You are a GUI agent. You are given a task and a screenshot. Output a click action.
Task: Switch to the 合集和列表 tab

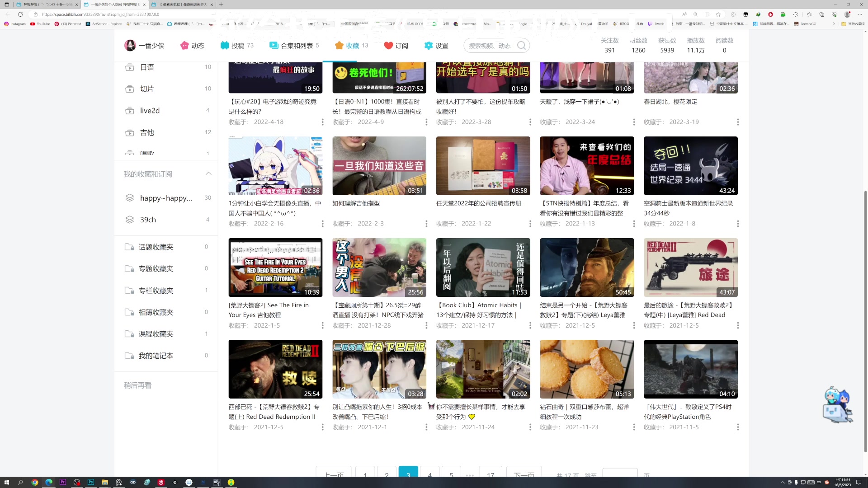tap(294, 46)
